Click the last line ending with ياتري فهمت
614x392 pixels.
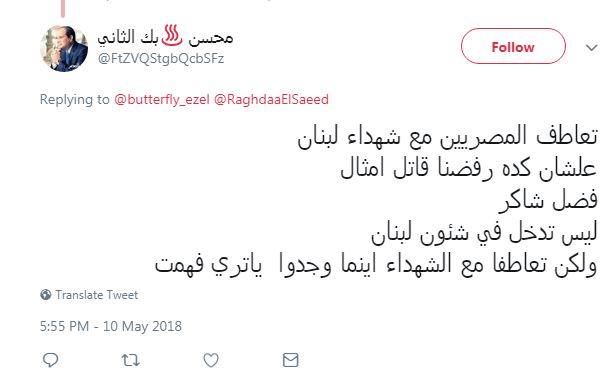(x=376, y=265)
